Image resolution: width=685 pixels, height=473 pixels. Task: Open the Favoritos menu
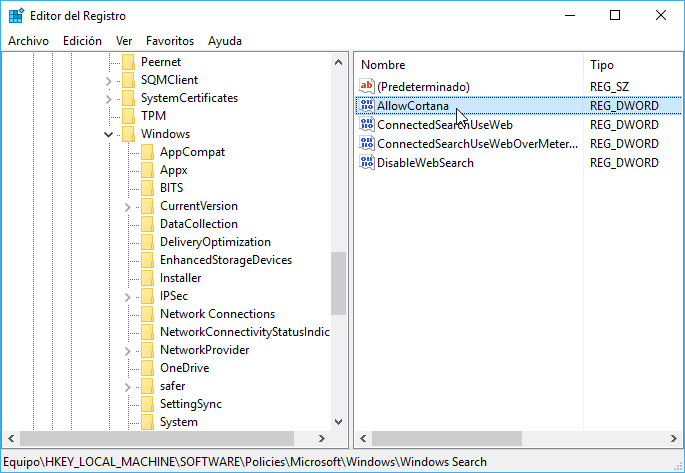170,41
